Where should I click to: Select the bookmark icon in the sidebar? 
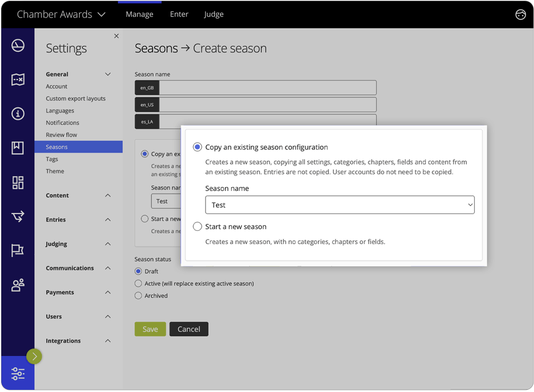[x=17, y=148]
